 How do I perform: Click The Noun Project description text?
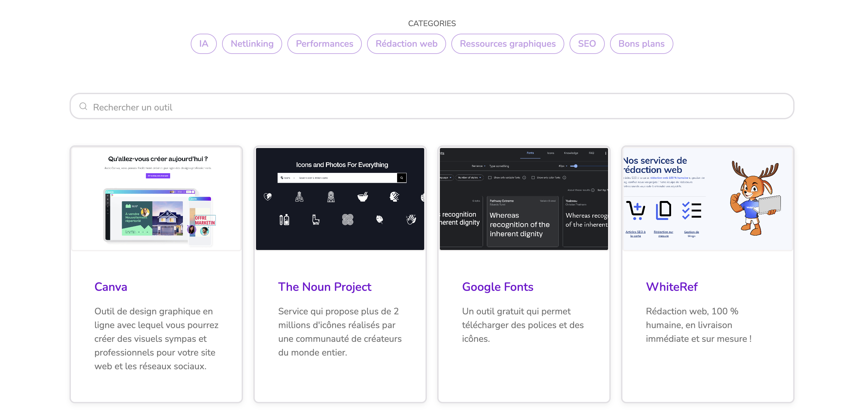click(340, 332)
